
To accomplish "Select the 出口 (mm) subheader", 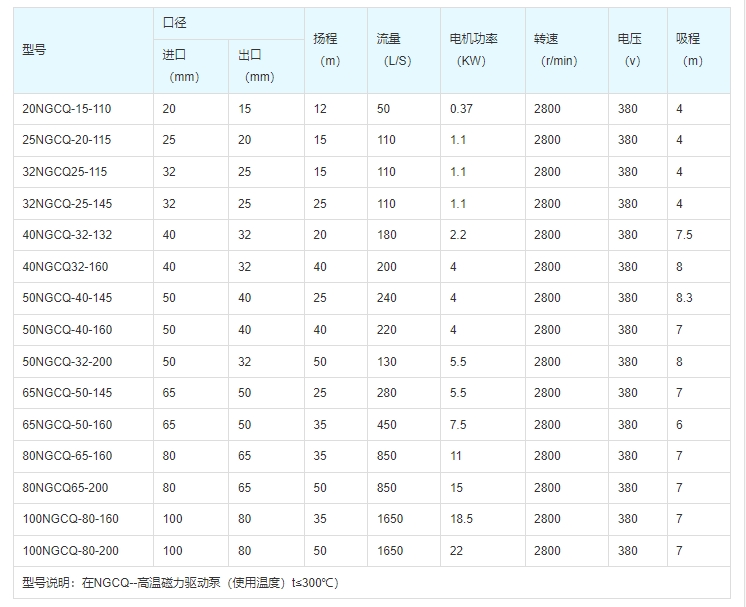I will pyautogui.click(x=266, y=66).
